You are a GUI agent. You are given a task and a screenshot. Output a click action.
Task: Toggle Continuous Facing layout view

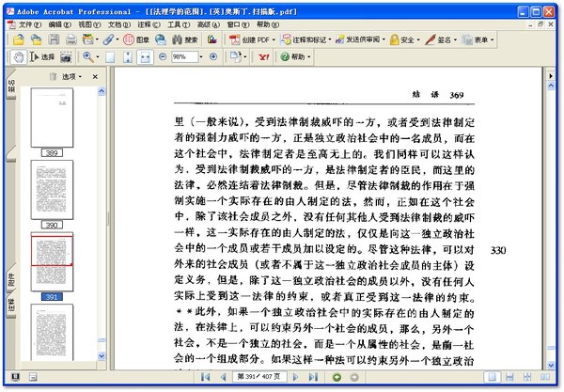[x=527, y=377]
